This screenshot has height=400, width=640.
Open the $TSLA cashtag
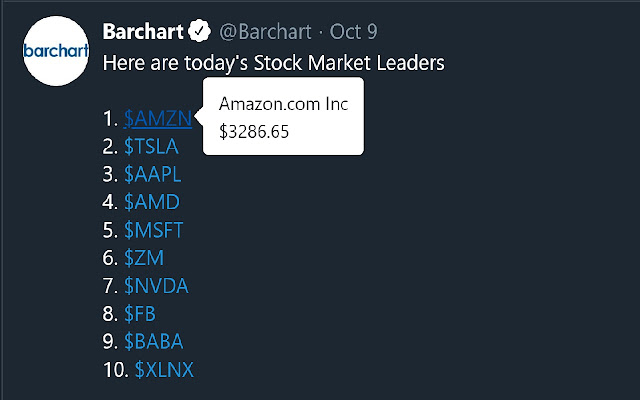(153, 147)
